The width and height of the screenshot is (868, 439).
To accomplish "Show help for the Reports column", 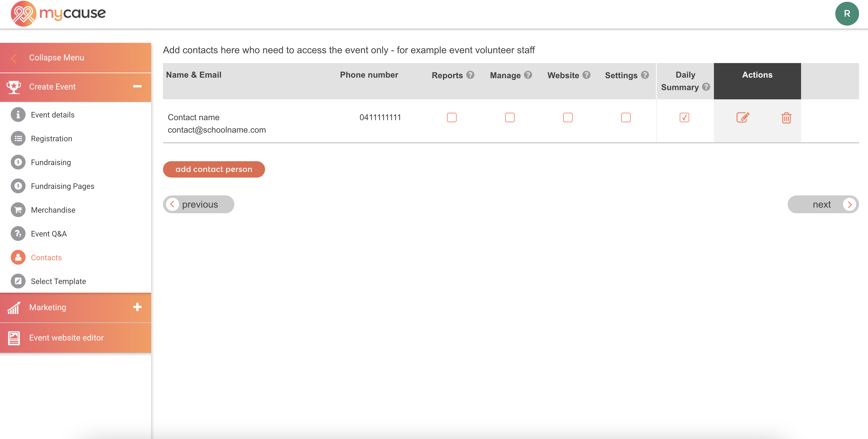I will 470,75.
